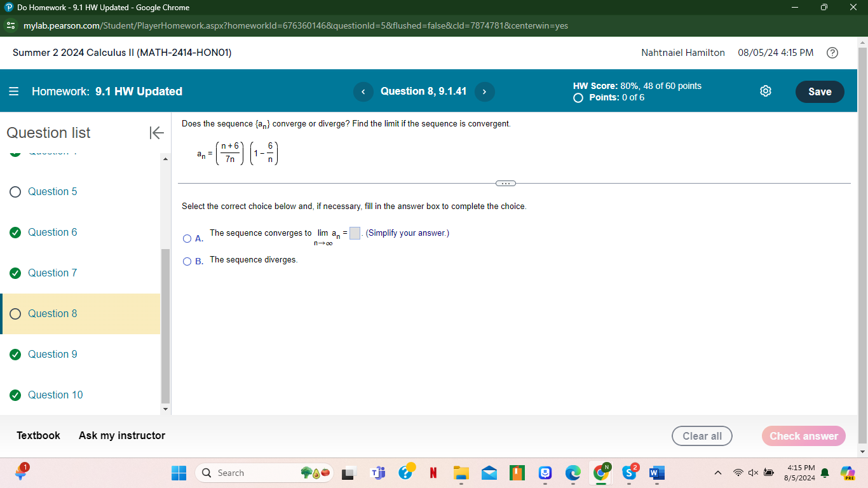868x488 pixels.
Task: Select choice B, the sequence diverges
Action: 187,261
